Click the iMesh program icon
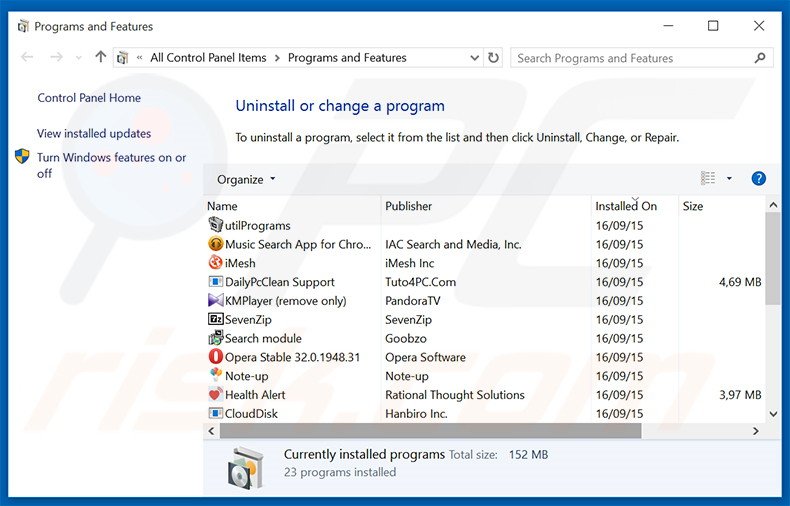 coord(216,263)
